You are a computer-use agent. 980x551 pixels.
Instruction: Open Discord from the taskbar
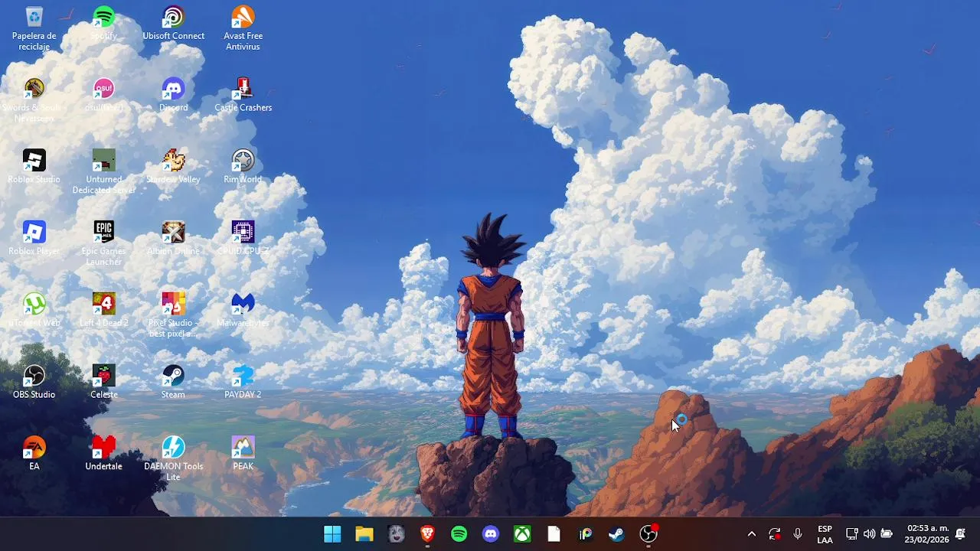[x=491, y=534]
